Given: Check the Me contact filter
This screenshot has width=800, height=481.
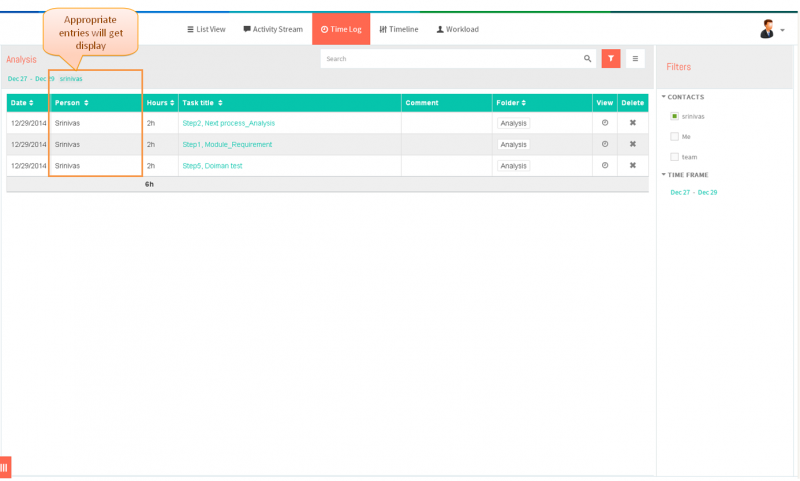Looking at the screenshot, I should pyautogui.click(x=674, y=137).
